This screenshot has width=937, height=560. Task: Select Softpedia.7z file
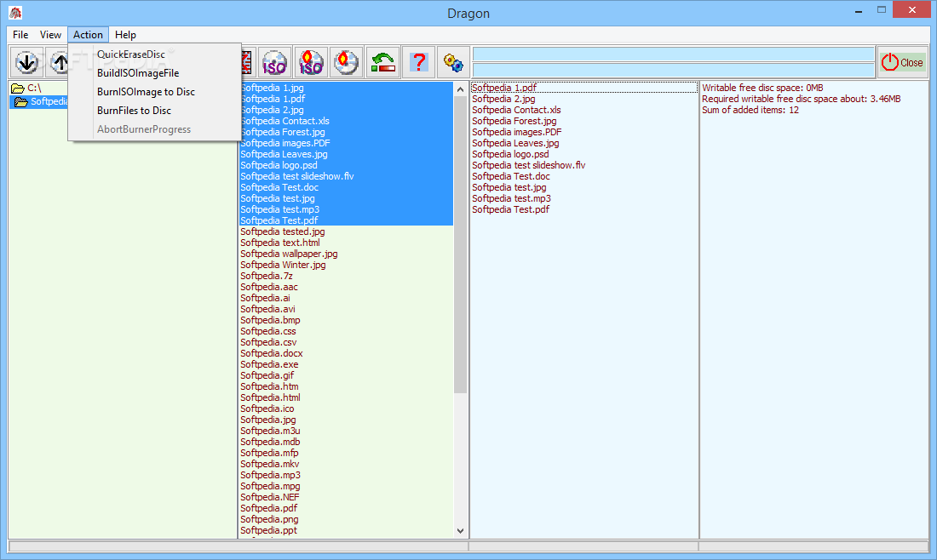tap(267, 276)
